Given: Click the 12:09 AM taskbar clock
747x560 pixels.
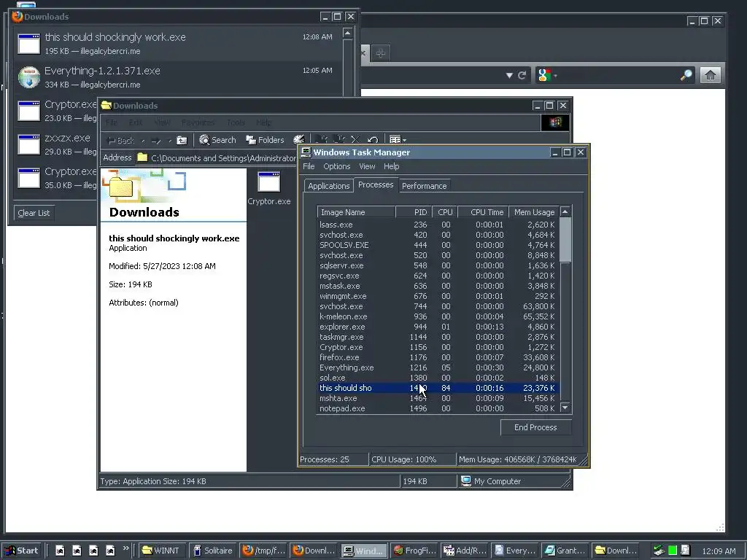Looking at the screenshot, I should pyautogui.click(x=719, y=551).
